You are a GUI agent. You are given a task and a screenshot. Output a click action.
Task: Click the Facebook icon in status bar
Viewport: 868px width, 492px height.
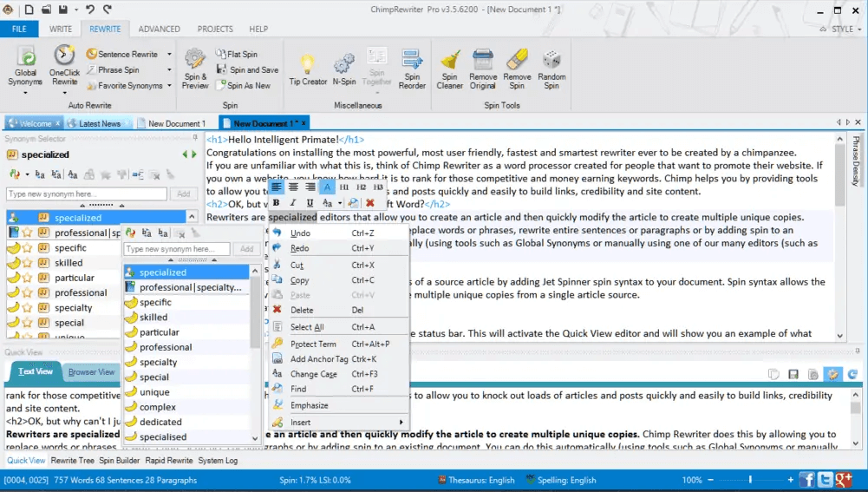coord(806,480)
